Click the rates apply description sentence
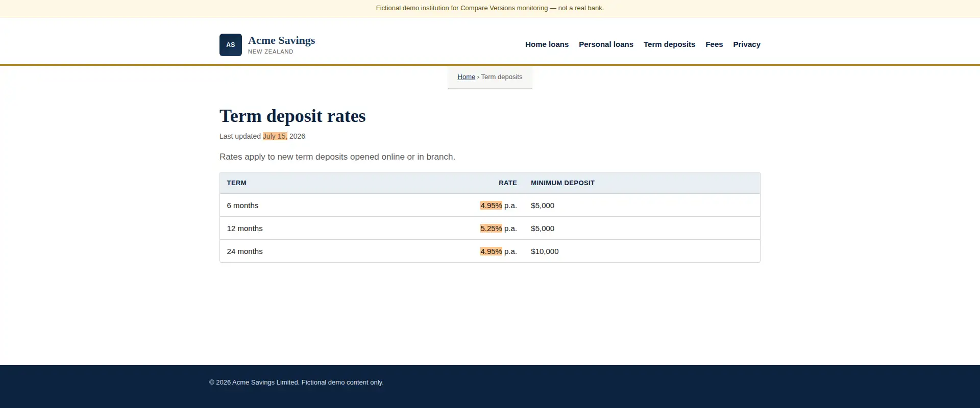980x408 pixels. tap(337, 157)
